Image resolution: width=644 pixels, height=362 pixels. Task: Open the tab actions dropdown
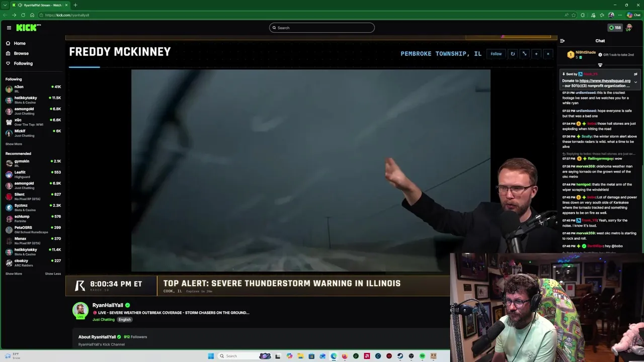pyautogui.click(x=5, y=5)
